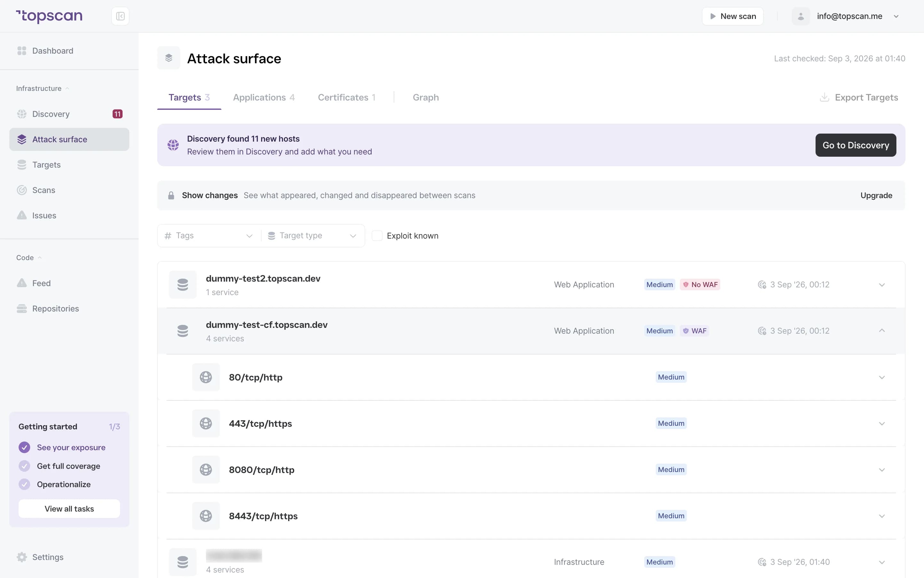Click the No WAF badge

700,285
